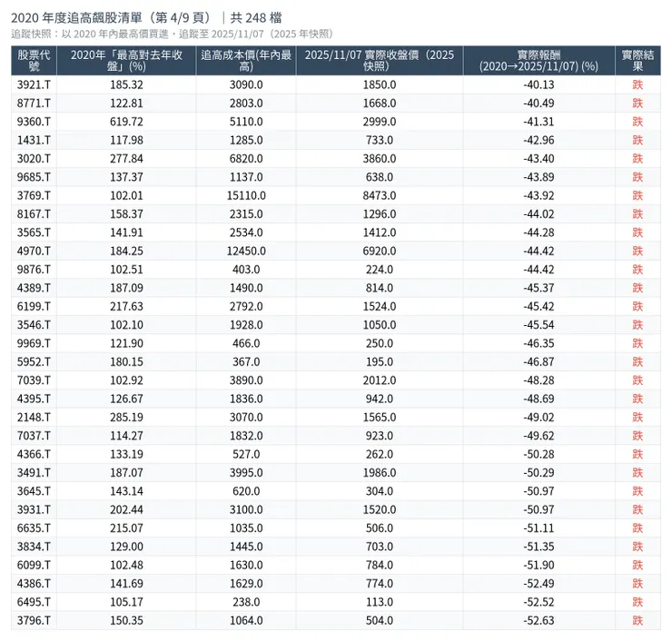Click stock code 3796.T
This screenshot has height=641, width=672.
34,620
